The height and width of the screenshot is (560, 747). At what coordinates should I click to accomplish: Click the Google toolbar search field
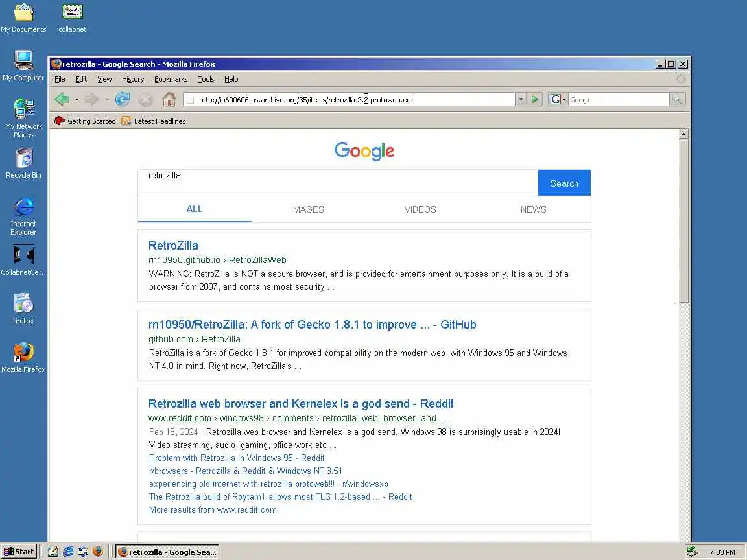tap(619, 100)
